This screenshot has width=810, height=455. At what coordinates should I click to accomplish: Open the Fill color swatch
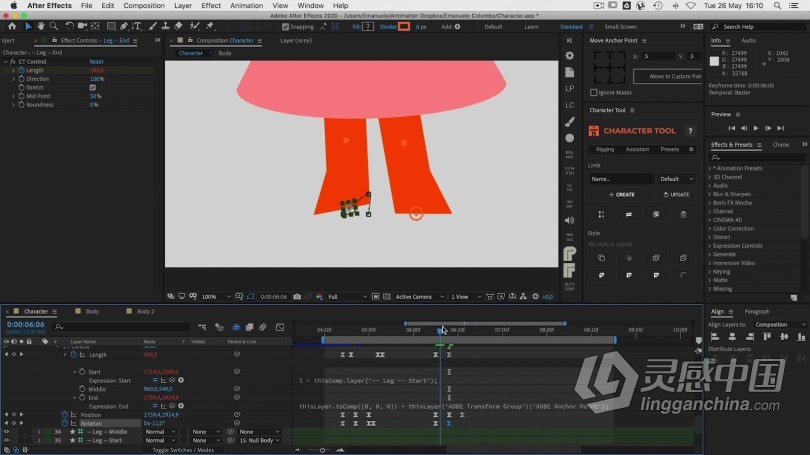click(368, 26)
